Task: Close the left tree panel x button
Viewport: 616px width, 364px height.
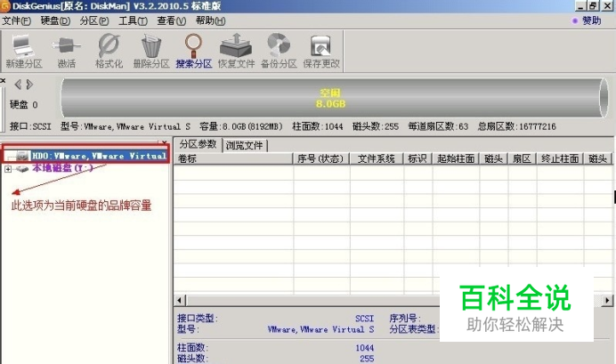Action: click(164, 142)
